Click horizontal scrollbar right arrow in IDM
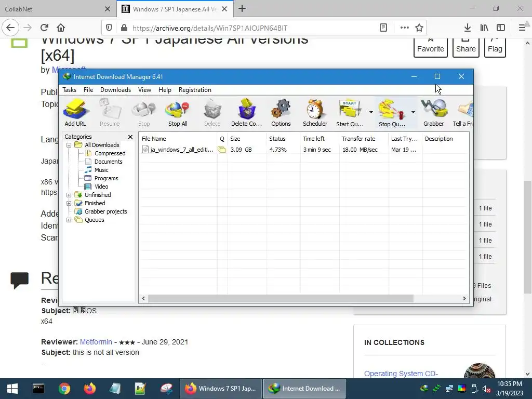This screenshot has width=532, height=399. 464,299
